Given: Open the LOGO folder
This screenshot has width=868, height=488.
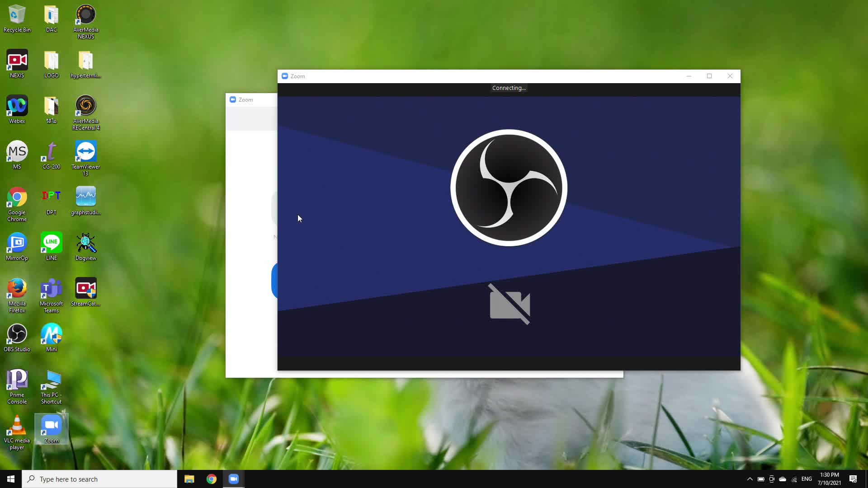Looking at the screenshot, I should click(x=52, y=64).
